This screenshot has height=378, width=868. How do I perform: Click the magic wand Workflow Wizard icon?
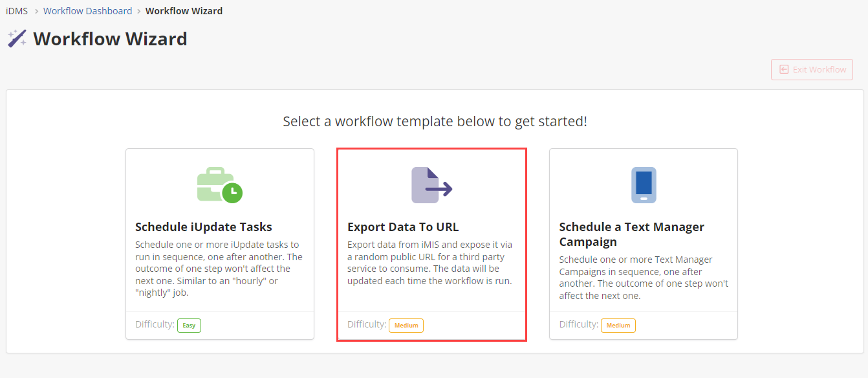tap(17, 39)
